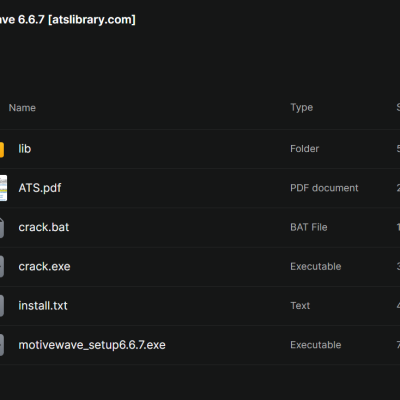Click the PDF document type cell
Viewport: 400px width, 400px height.
pos(324,188)
